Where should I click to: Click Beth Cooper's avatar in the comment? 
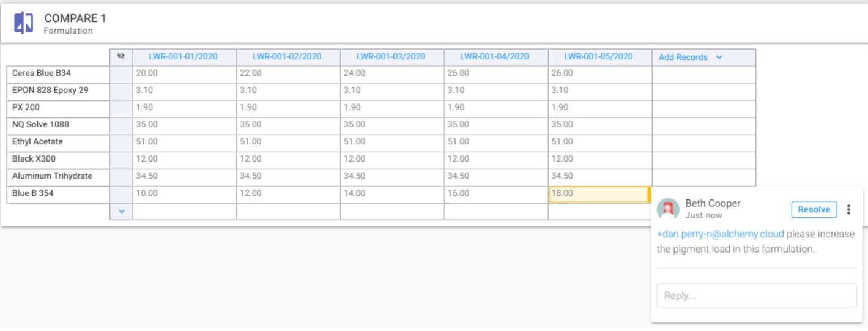pos(668,209)
